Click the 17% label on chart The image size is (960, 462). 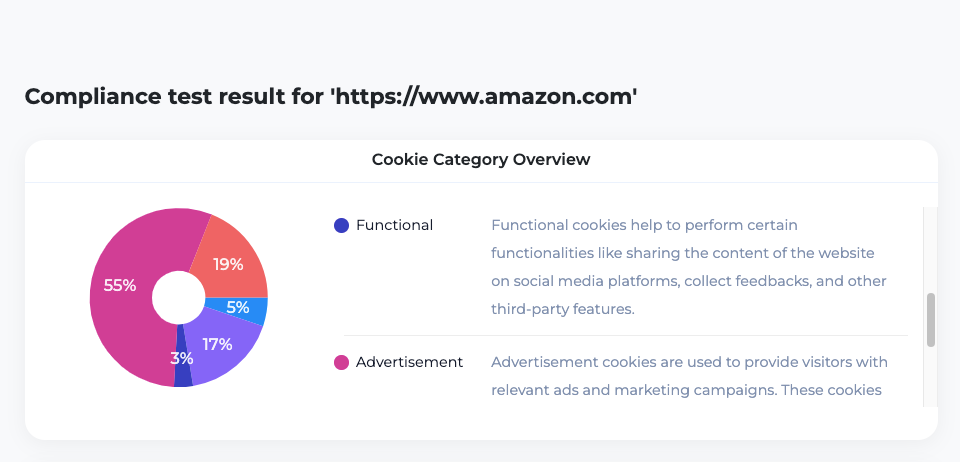[x=217, y=345]
